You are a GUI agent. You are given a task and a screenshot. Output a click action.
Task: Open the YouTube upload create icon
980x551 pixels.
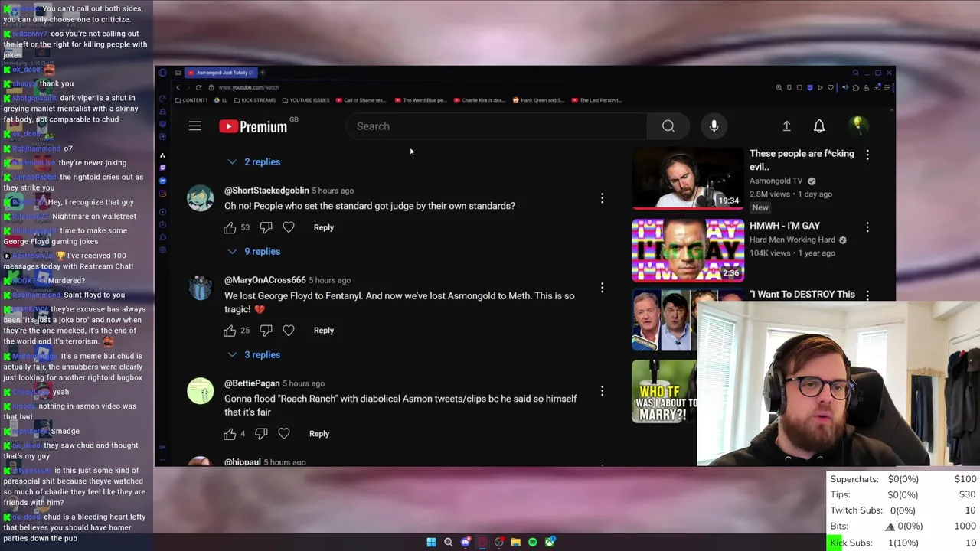click(x=786, y=126)
